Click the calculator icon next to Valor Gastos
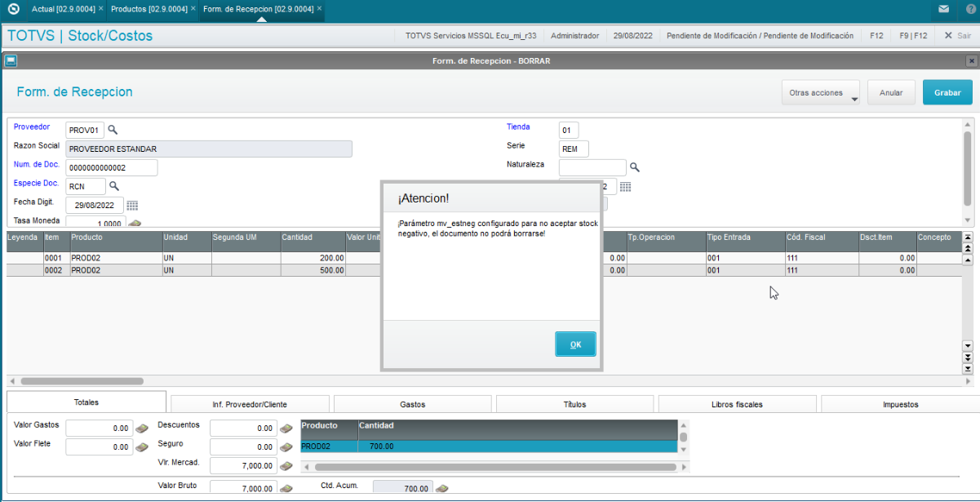 click(142, 428)
